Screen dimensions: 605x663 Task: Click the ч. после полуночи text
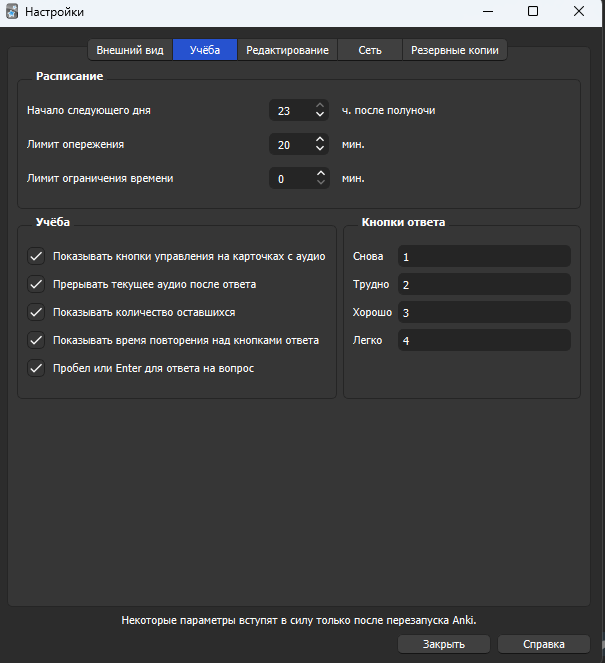point(389,110)
